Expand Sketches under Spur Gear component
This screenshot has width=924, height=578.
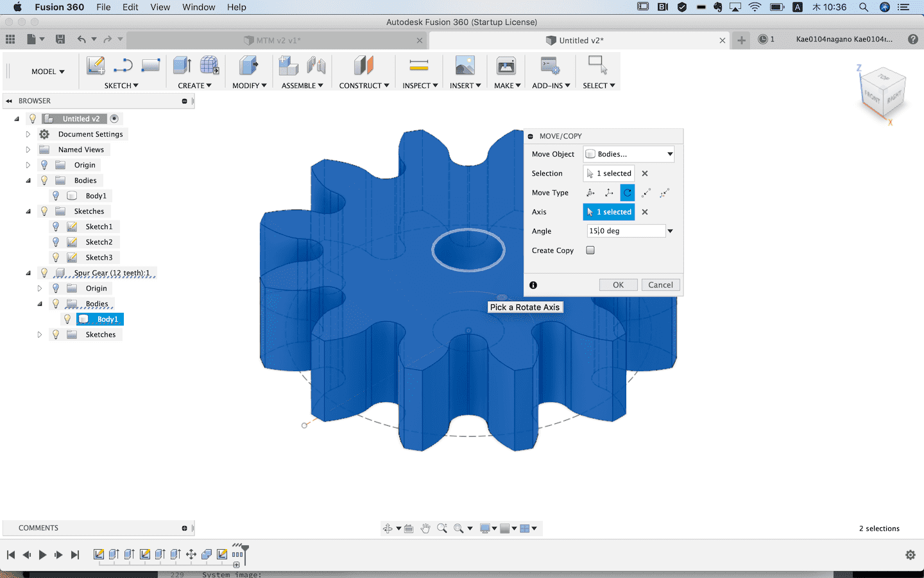(x=40, y=335)
